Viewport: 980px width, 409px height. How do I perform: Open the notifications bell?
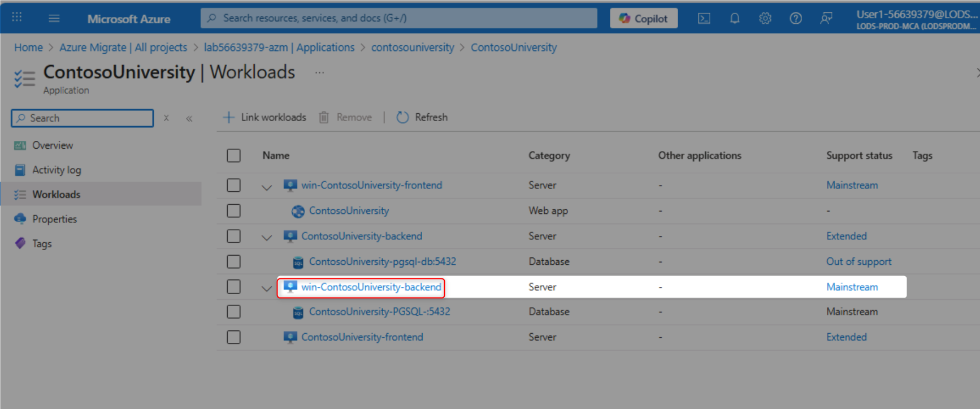point(735,19)
